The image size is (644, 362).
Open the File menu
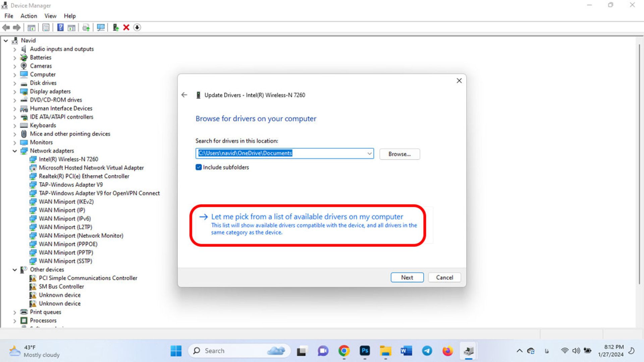pyautogui.click(x=9, y=16)
